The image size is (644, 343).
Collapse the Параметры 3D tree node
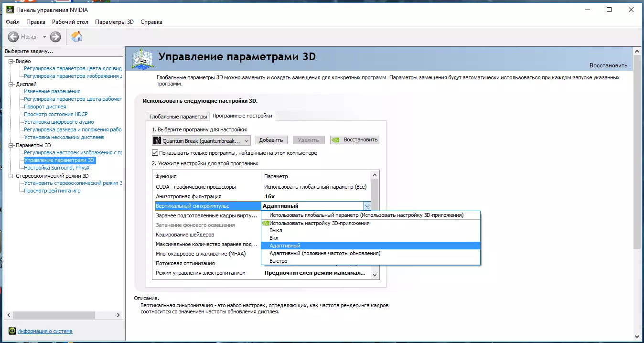click(11, 145)
